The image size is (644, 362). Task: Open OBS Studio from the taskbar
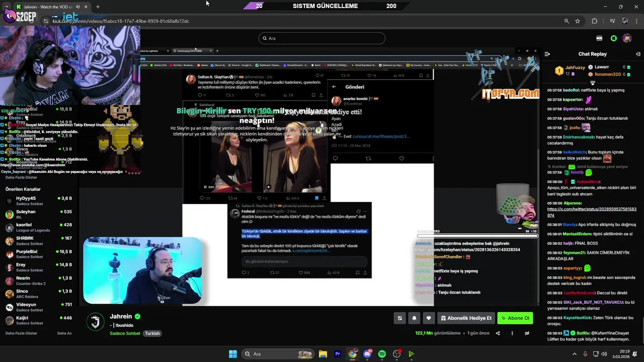397,354
